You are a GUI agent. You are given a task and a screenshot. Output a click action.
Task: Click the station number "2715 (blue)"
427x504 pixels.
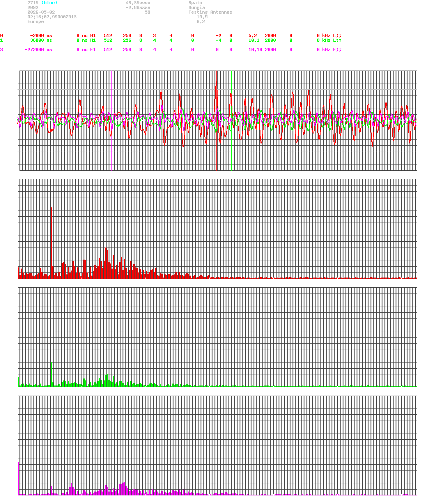42,3
